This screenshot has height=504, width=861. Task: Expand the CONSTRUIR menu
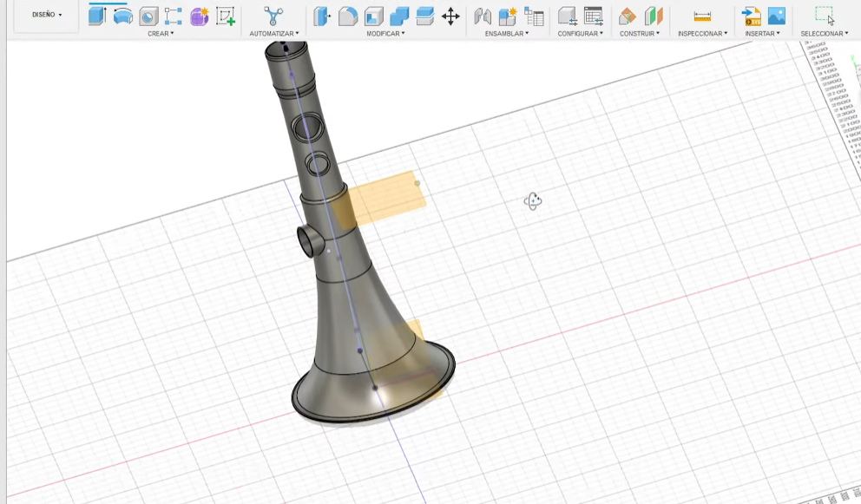point(640,34)
